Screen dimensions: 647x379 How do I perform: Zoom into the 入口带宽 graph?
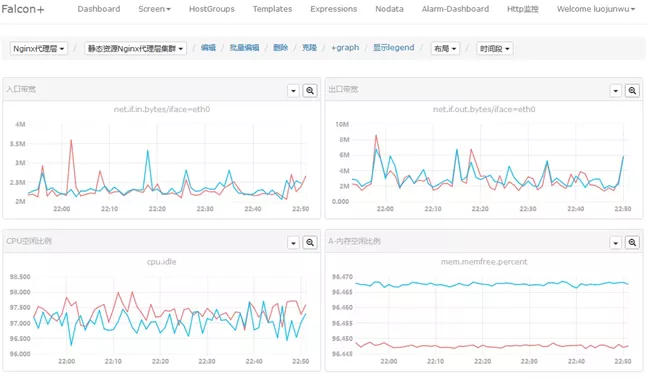tap(310, 90)
